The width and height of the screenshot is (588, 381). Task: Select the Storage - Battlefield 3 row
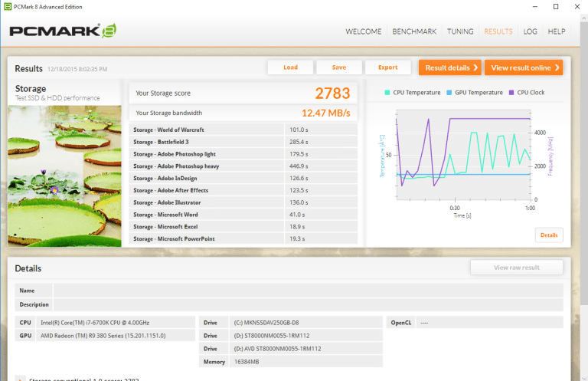click(x=243, y=142)
